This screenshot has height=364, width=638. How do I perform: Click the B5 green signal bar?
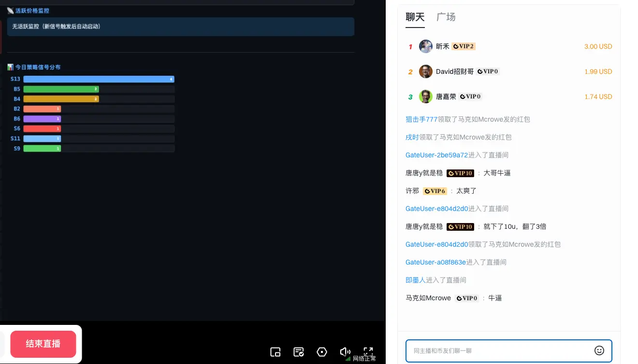(x=61, y=89)
